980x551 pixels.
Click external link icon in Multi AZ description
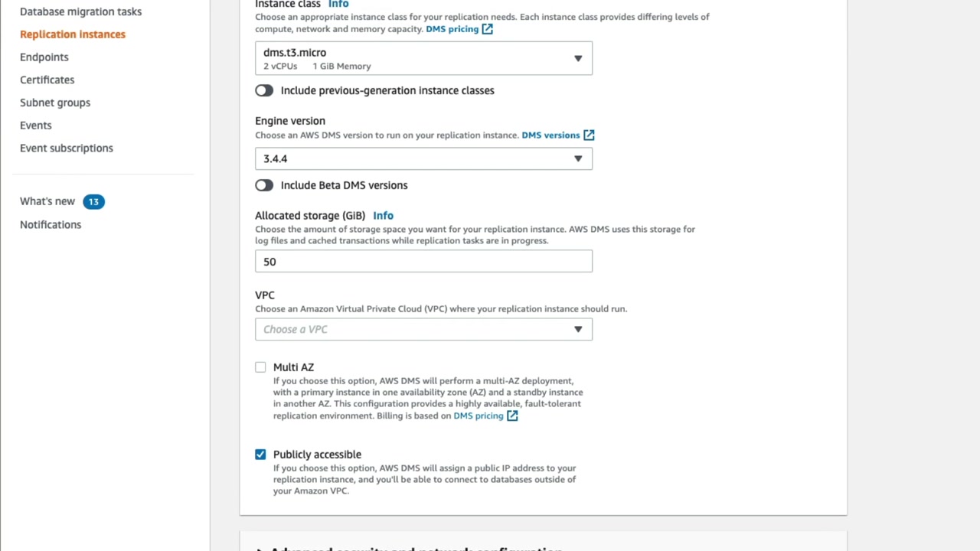(x=512, y=416)
